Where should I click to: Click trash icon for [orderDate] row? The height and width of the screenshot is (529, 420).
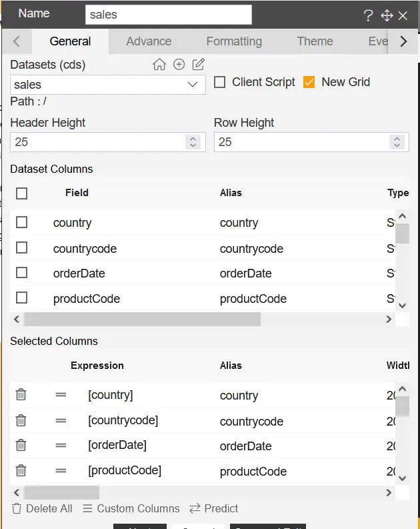pos(21,445)
